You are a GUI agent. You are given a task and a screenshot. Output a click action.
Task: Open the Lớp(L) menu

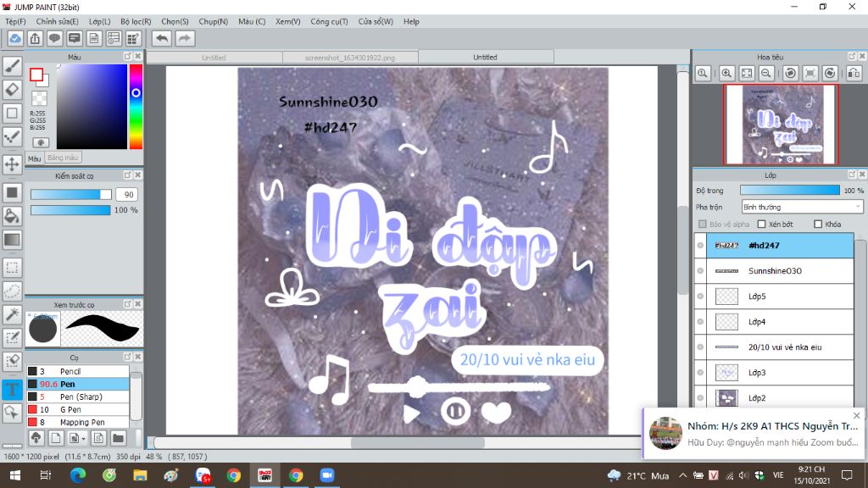(100, 21)
